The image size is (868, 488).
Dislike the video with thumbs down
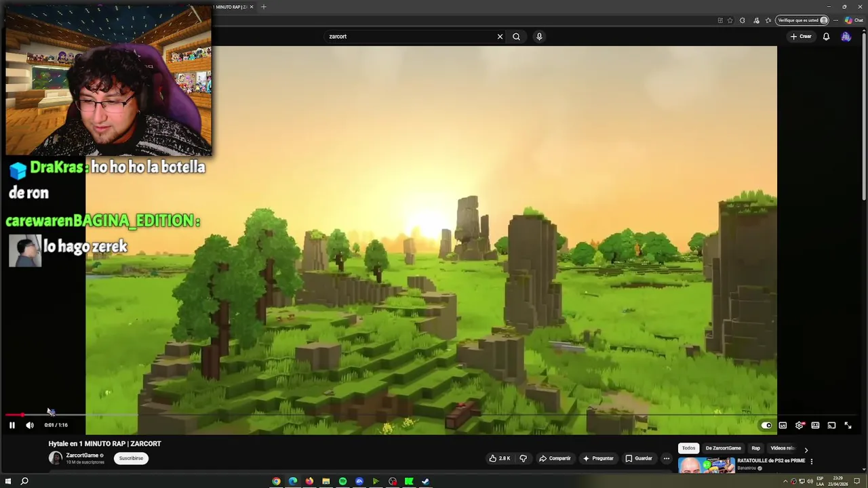point(523,458)
